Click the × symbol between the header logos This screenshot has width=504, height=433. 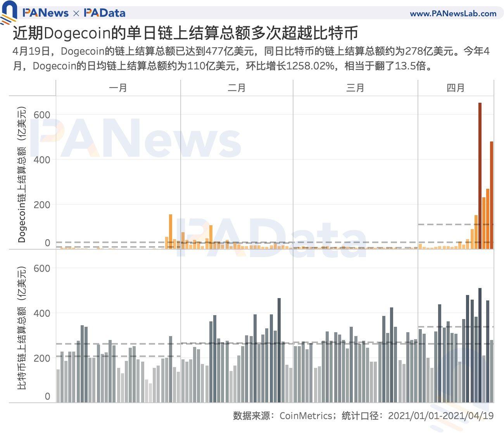point(76,14)
